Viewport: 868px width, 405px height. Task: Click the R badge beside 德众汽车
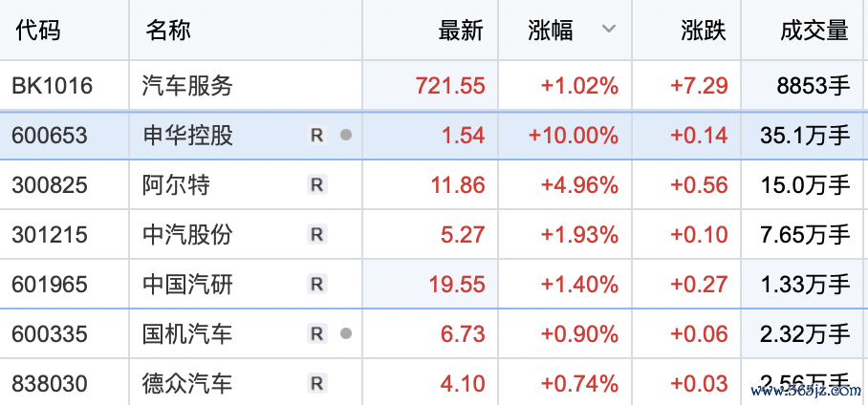point(317,384)
